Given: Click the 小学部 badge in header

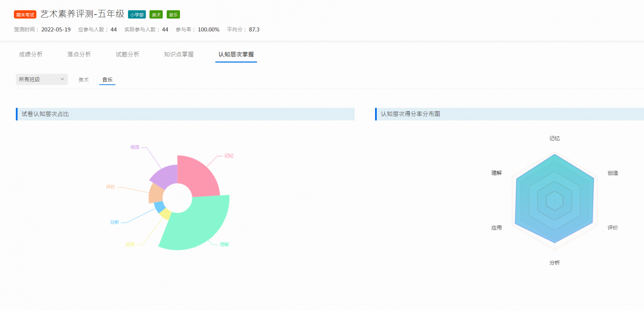Looking at the screenshot, I should [137, 15].
